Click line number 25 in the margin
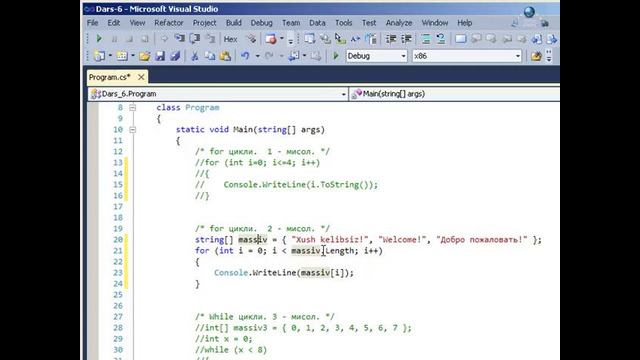Image resolution: width=640 pixels, height=360 pixels. coord(118,295)
